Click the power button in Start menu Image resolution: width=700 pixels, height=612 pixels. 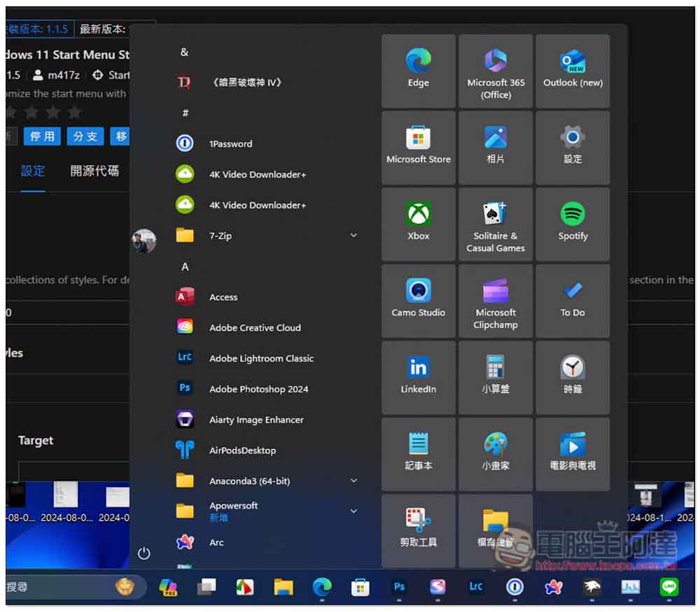143,553
